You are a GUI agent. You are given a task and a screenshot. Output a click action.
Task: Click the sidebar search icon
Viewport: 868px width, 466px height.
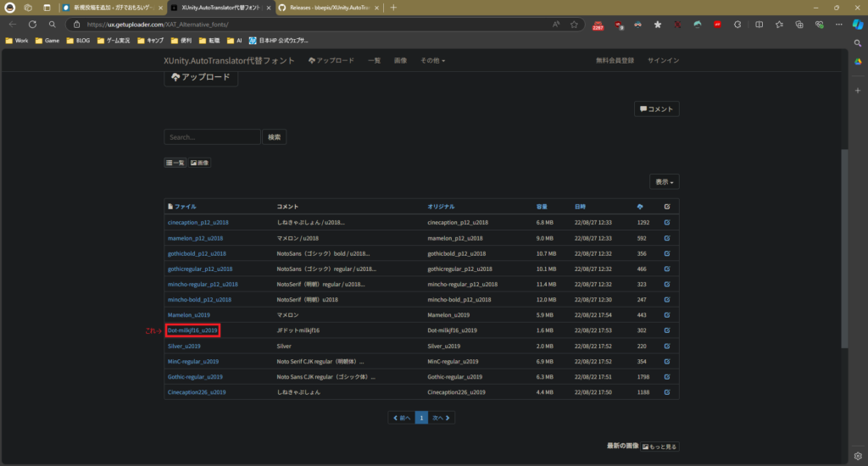pyautogui.click(x=858, y=43)
